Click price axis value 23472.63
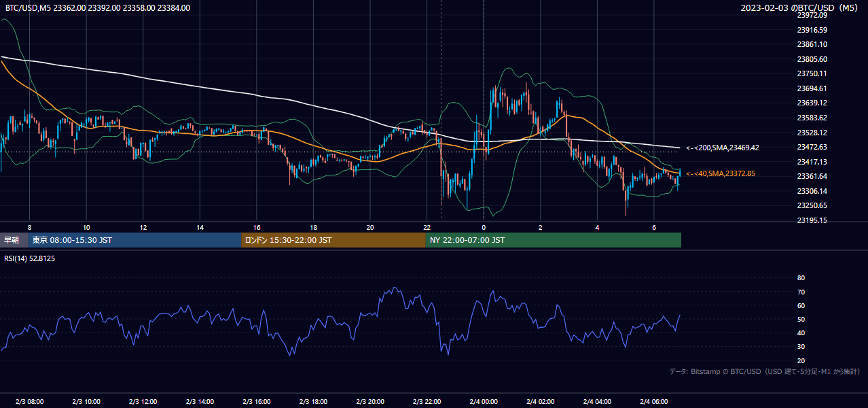 point(812,147)
